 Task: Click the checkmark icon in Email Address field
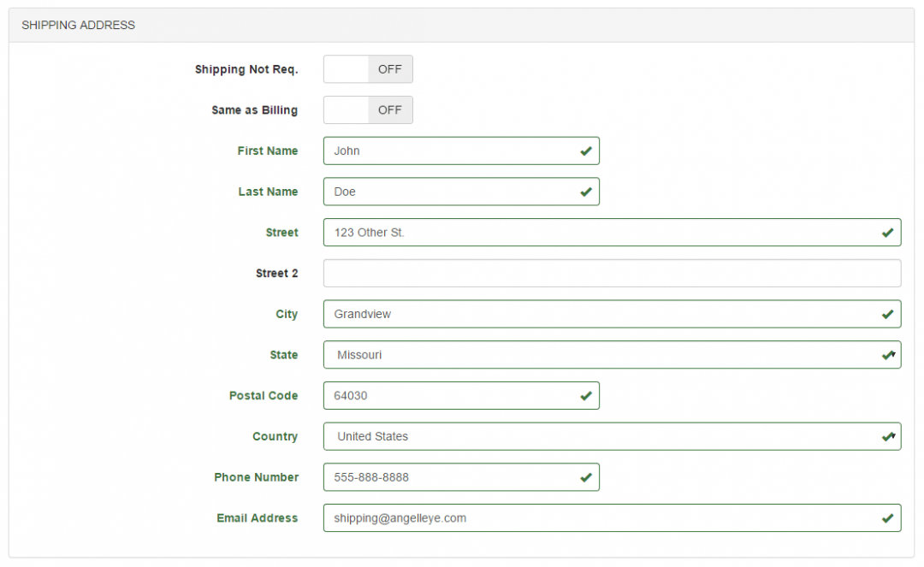(887, 517)
